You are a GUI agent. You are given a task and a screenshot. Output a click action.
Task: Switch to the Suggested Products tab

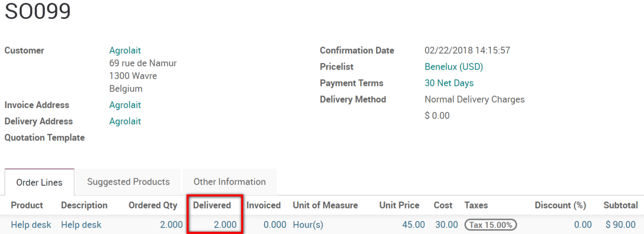coord(128,182)
